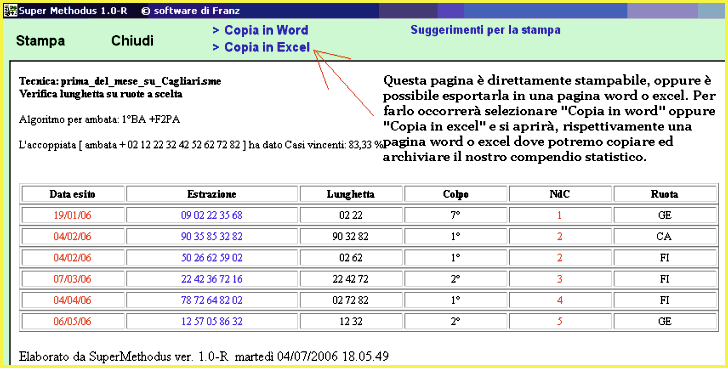Click extraction 78 72 64 82 02

pyautogui.click(x=212, y=300)
